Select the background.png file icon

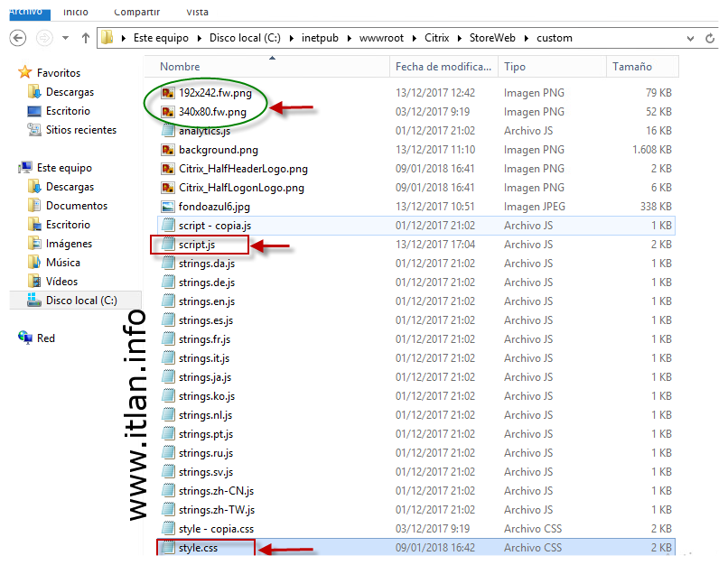pyautogui.click(x=168, y=150)
